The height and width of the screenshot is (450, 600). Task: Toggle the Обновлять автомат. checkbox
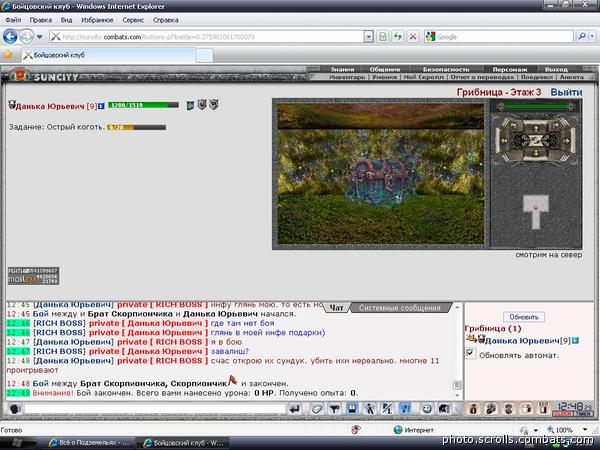[x=470, y=353]
